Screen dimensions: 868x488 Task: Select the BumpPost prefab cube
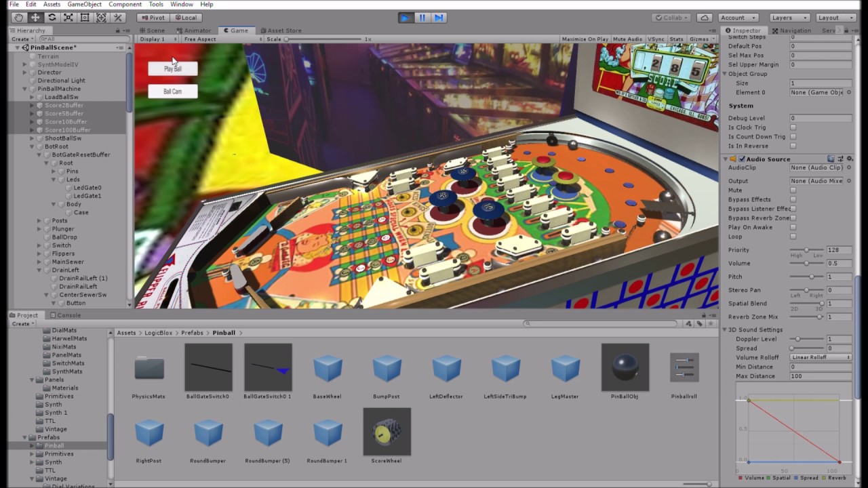387,368
